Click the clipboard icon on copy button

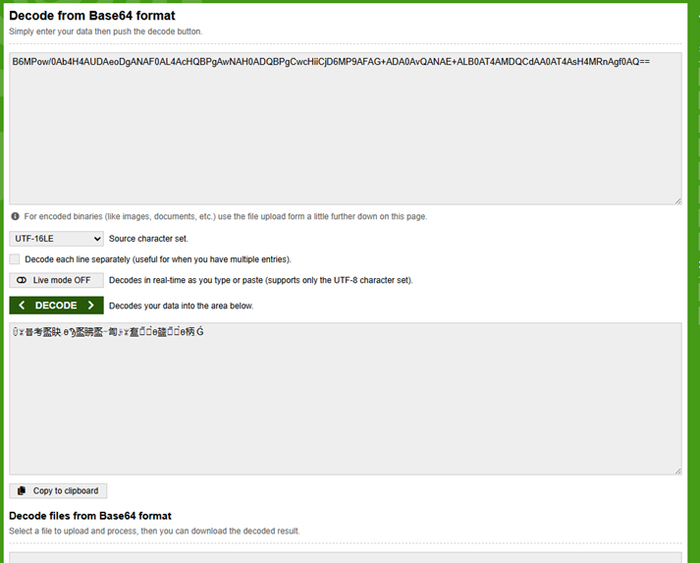22,491
